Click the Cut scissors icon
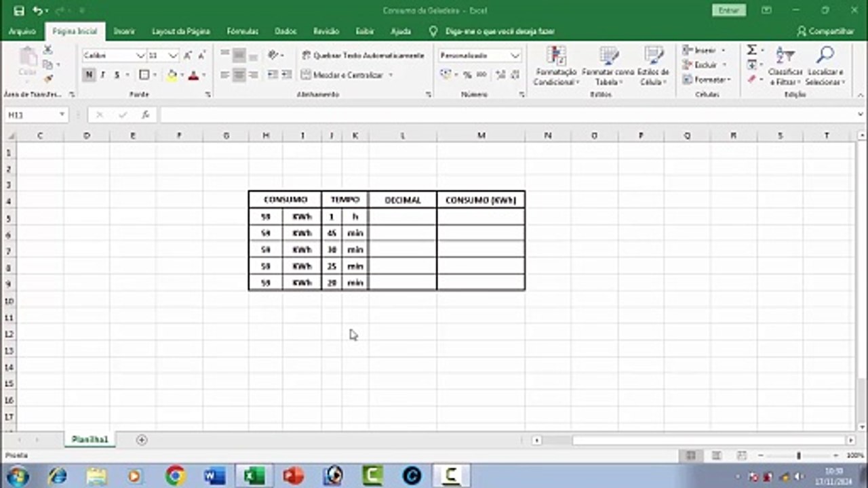The width and height of the screenshot is (868, 488). tap(48, 50)
